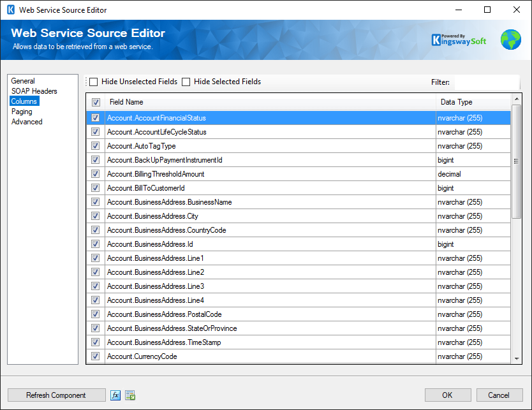Select the Account.BusinessAddress.BusinessName field name
The image size is (532, 410).
pyautogui.click(x=170, y=201)
